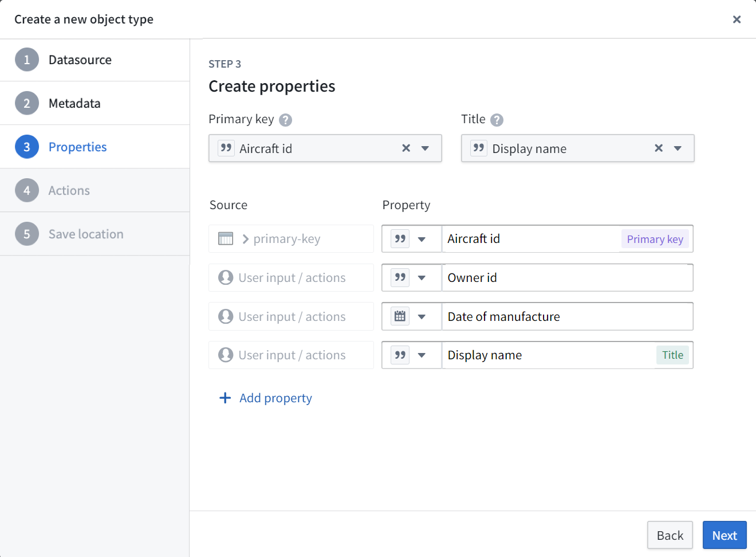756x557 pixels.
Task: Click the user icon in Date of manufacture source row
Action: 226,316
